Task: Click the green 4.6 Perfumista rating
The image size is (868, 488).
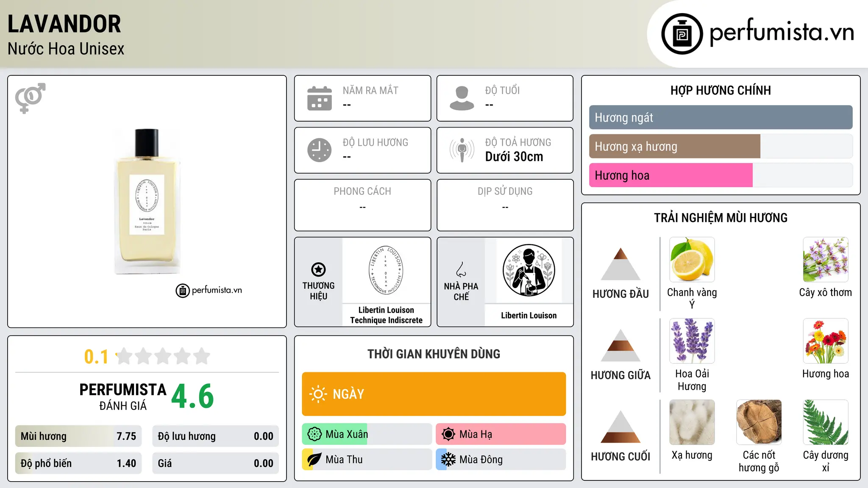Action: pos(192,396)
